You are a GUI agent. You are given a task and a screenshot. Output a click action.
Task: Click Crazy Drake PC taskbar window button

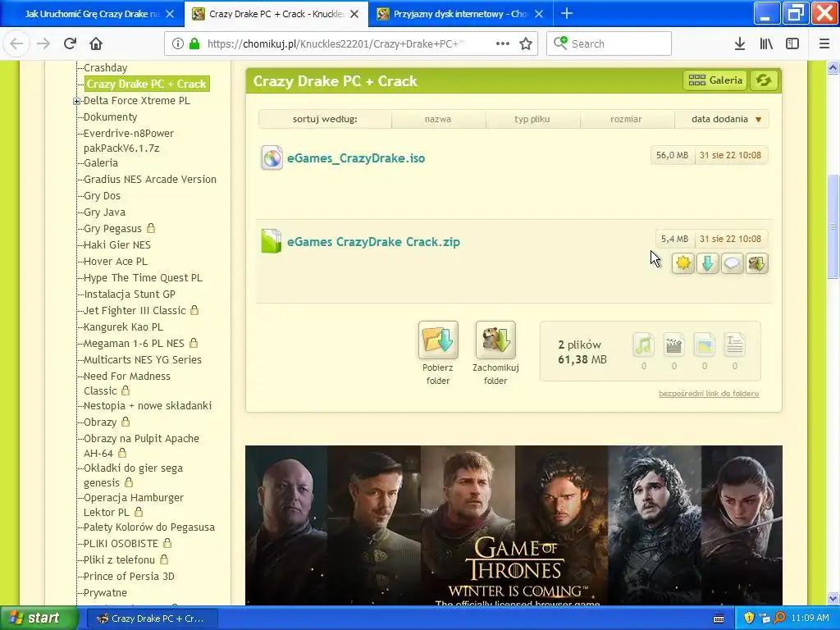pyautogui.click(x=152, y=619)
